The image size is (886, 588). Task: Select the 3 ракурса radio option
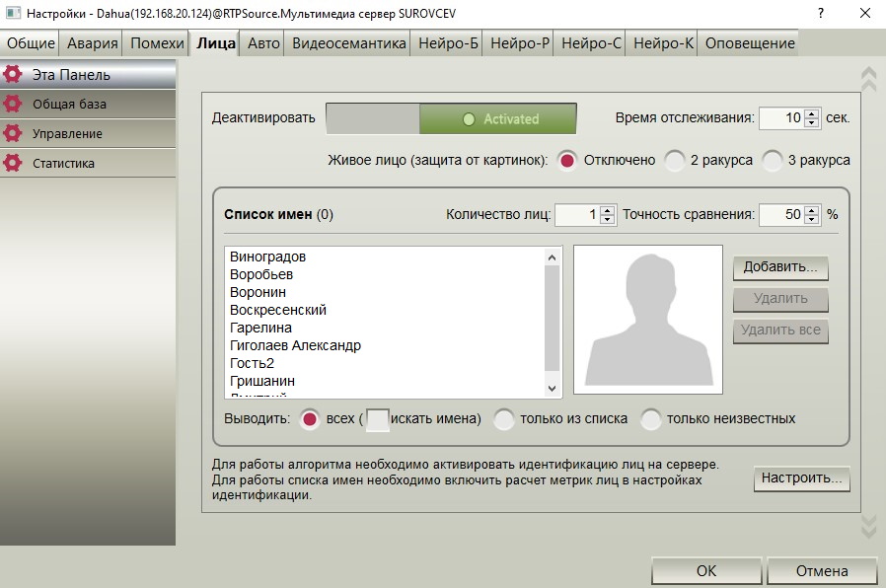(773, 161)
